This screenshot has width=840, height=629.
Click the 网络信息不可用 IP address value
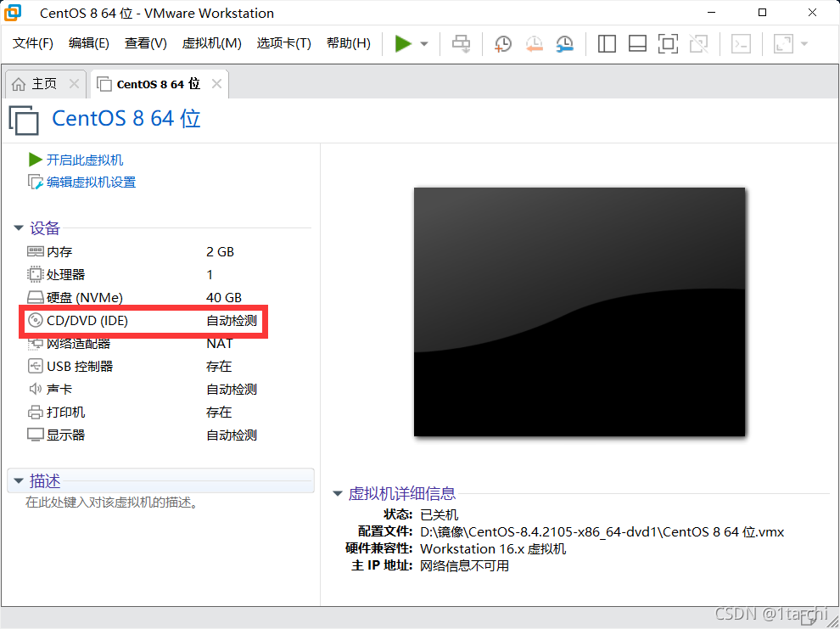pos(464,566)
